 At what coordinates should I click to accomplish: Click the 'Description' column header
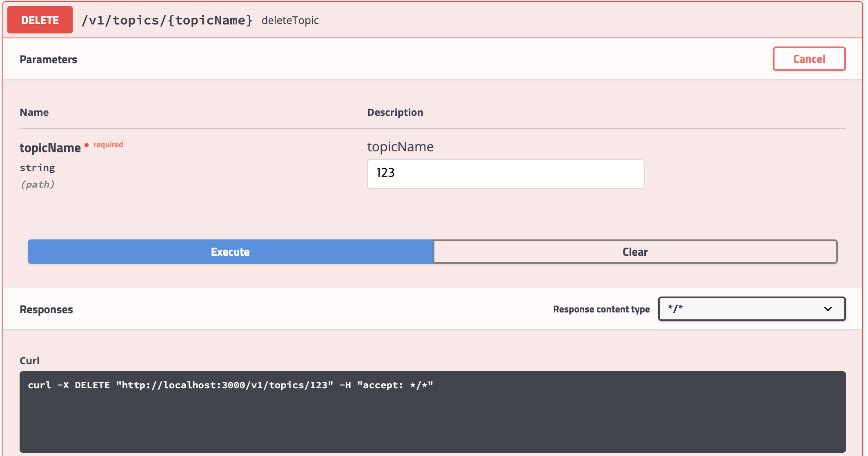tap(395, 113)
